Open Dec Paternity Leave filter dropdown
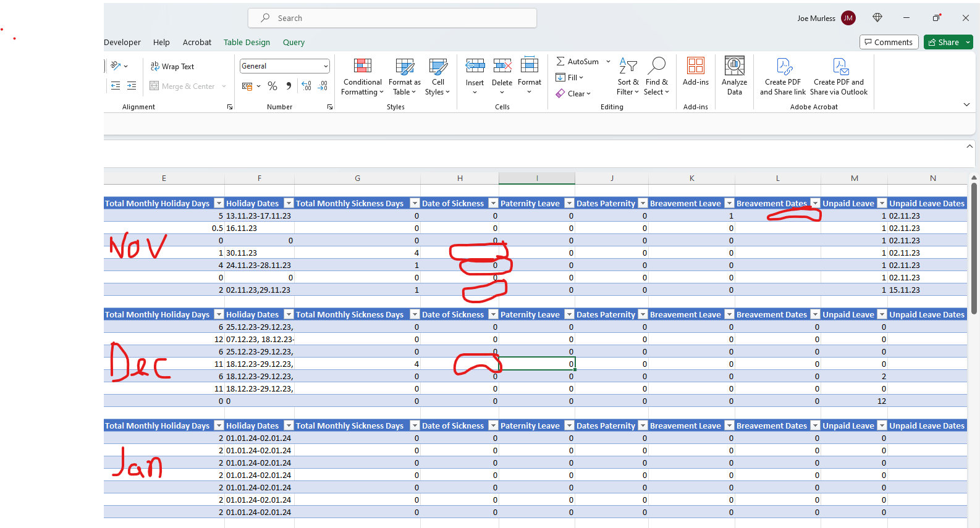Viewport: 980px width, 528px height. (x=570, y=314)
